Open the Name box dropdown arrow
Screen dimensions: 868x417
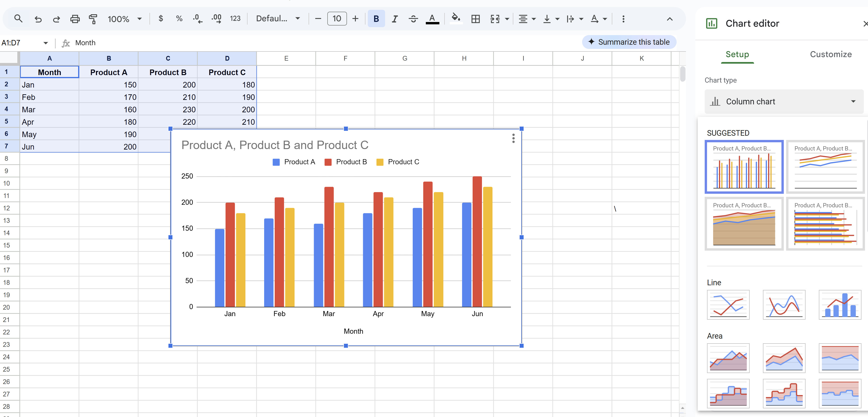tap(45, 43)
